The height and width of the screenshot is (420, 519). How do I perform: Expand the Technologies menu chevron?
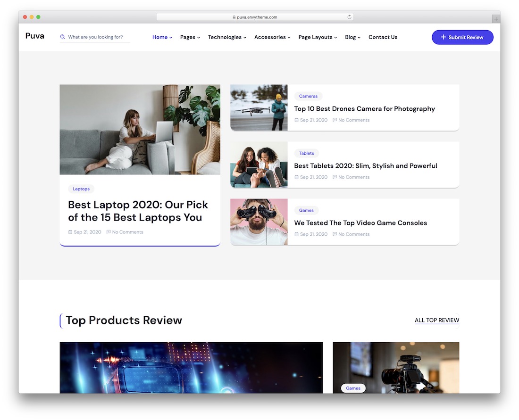tap(245, 38)
